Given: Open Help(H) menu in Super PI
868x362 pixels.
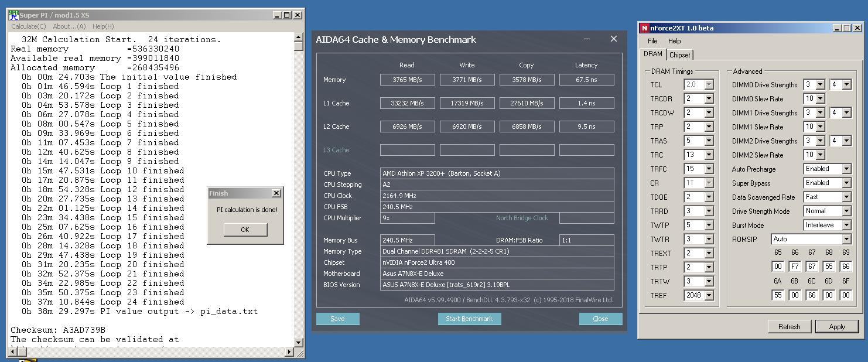Looking at the screenshot, I should pyautogui.click(x=103, y=26).
